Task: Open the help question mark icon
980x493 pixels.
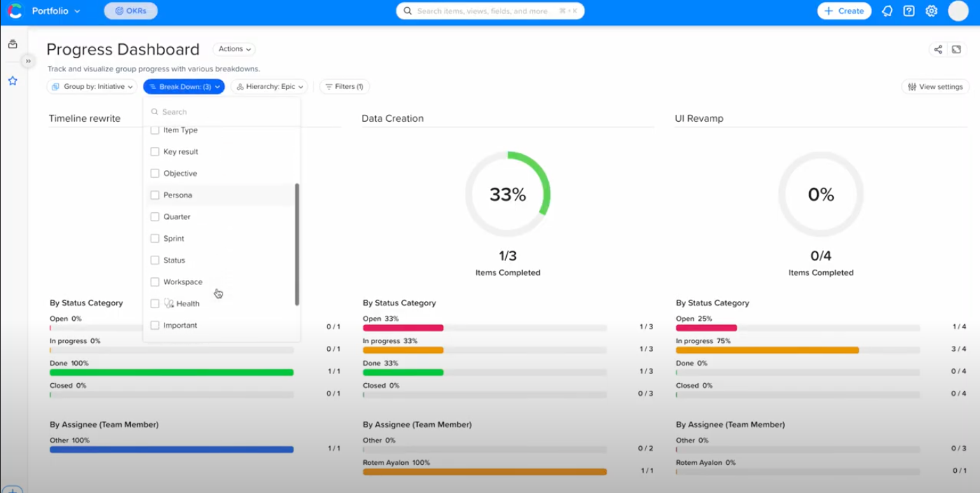Action: coord(909,11)
